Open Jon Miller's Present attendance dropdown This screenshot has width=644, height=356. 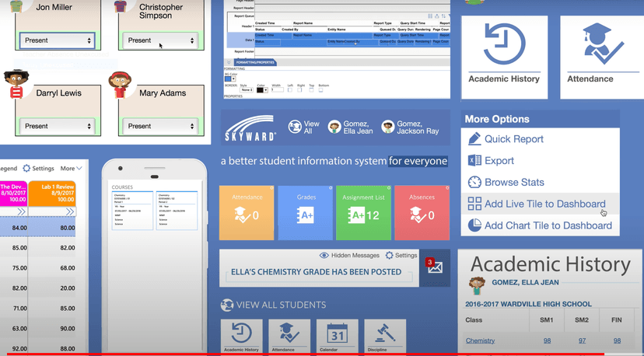click(x=58, y=40)
